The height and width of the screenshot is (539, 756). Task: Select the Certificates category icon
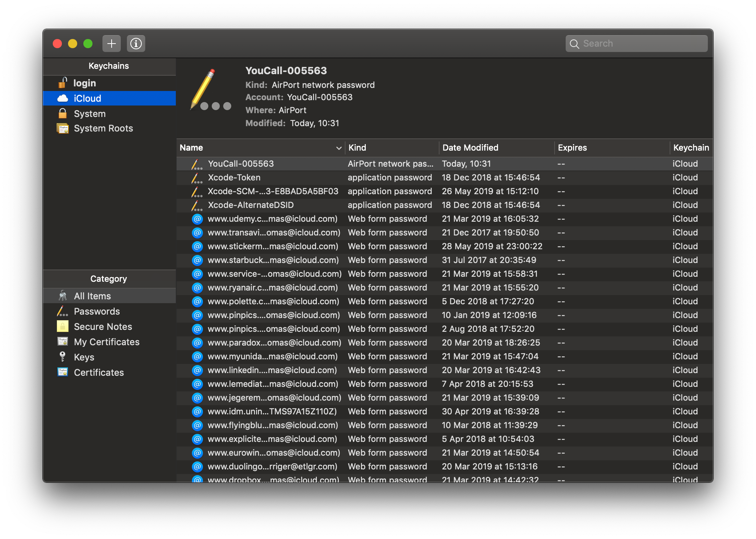point(62,372)
